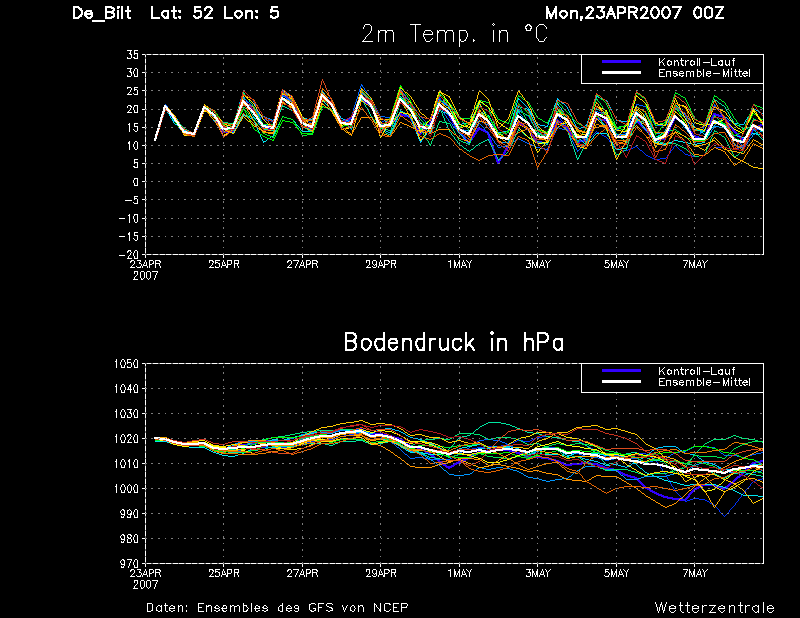This screenshot has width=800, height=618.
Task: Click the 27APR tick on temperature chart axis
Action: pos(303,264)
